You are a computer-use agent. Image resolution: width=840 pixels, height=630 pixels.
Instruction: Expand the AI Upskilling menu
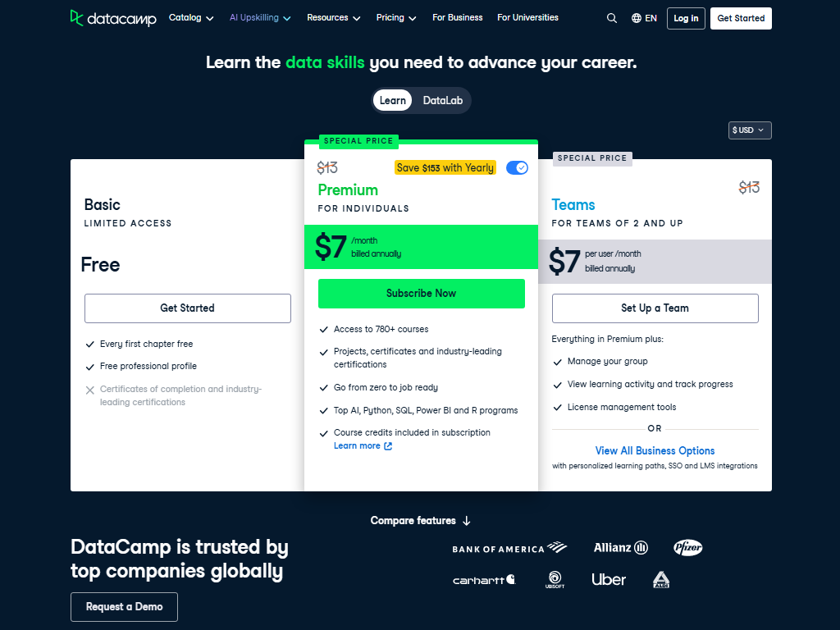[260, 18]
